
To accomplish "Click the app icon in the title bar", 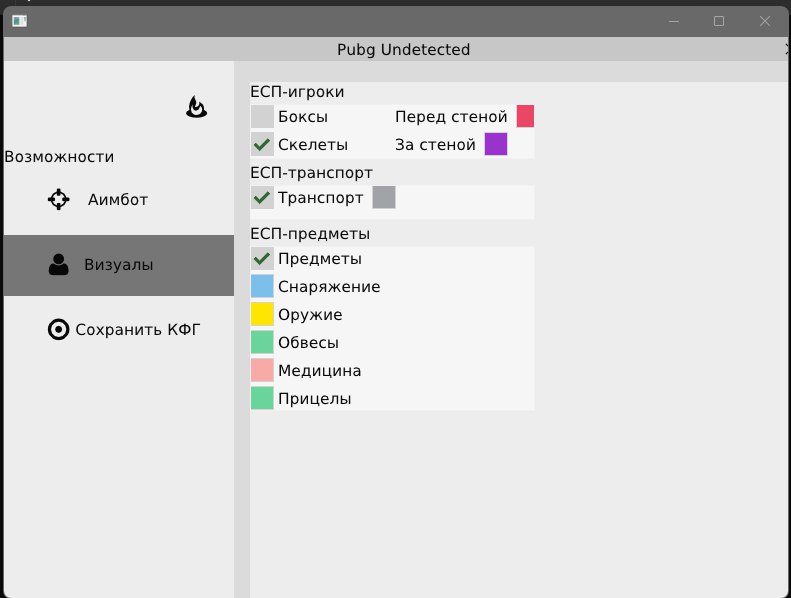I will point(19,21).
